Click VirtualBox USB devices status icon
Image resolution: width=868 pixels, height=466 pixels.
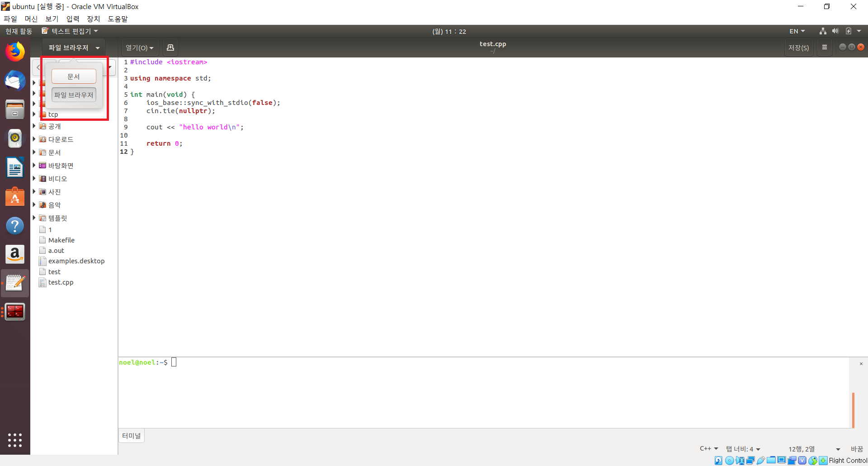(x=761, y=461)
